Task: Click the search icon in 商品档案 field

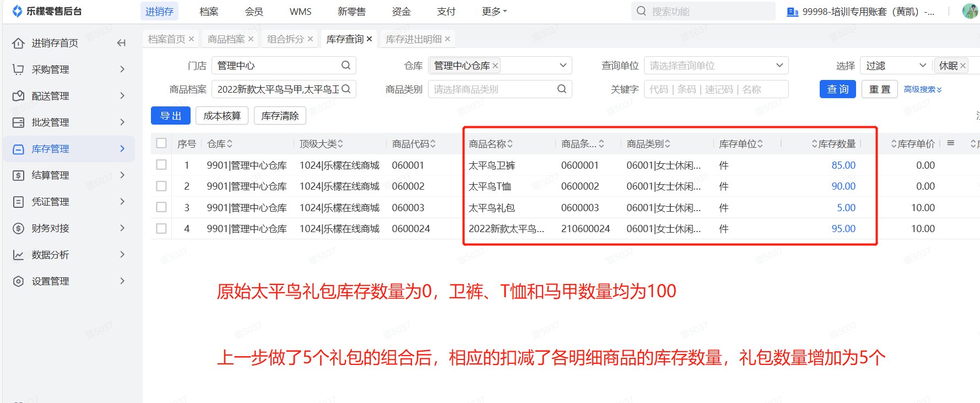Action: point(346,89)
